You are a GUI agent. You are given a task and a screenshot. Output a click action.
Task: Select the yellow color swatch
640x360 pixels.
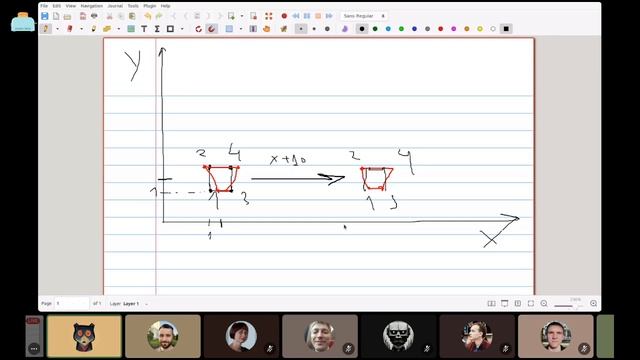[480, 29]
